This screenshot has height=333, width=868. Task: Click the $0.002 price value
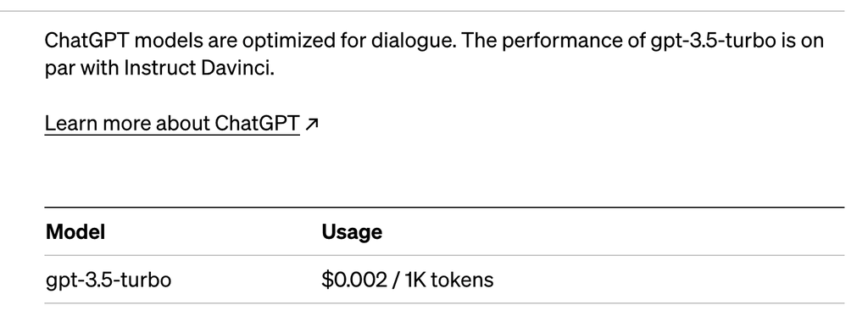tap(353, 280)
